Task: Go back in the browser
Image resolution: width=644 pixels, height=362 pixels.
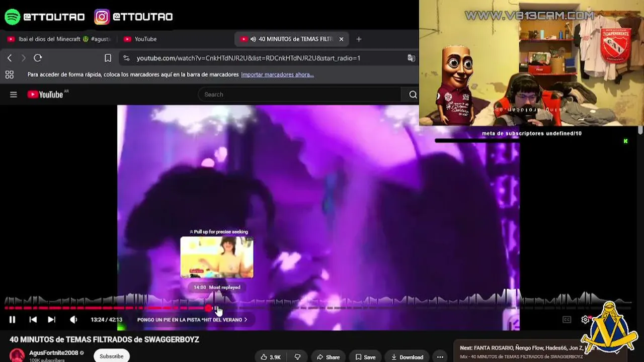Action: click(10, 58)
